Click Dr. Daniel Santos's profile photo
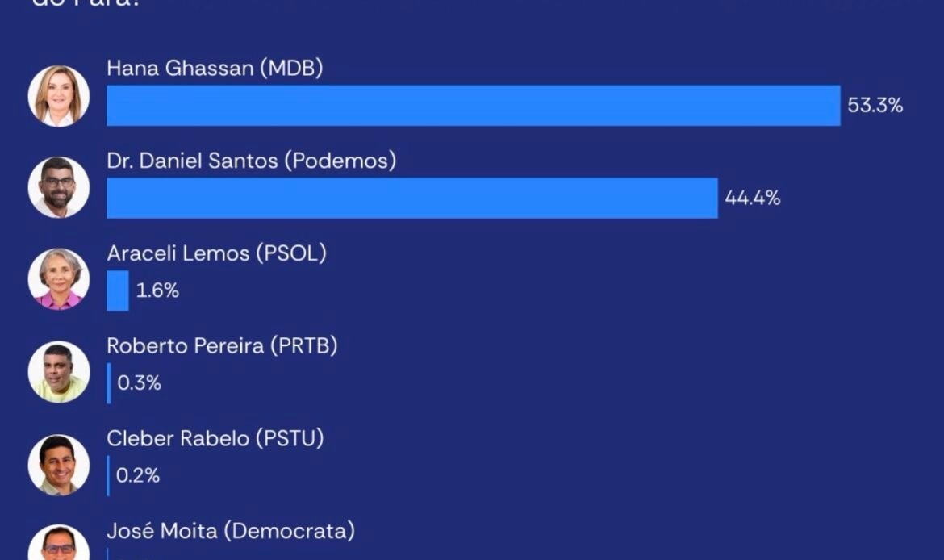This screenshot has height=560, width=944. coord(58,187)
